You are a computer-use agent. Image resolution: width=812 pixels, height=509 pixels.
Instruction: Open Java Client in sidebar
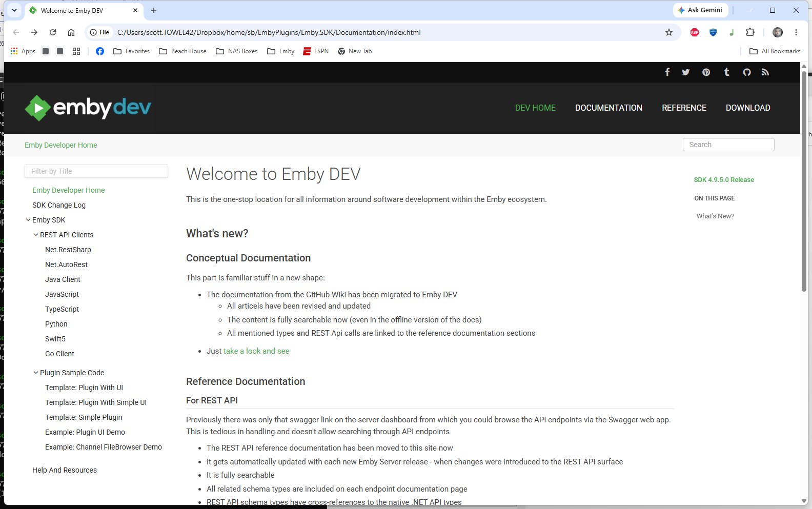[x=63, y=279]
